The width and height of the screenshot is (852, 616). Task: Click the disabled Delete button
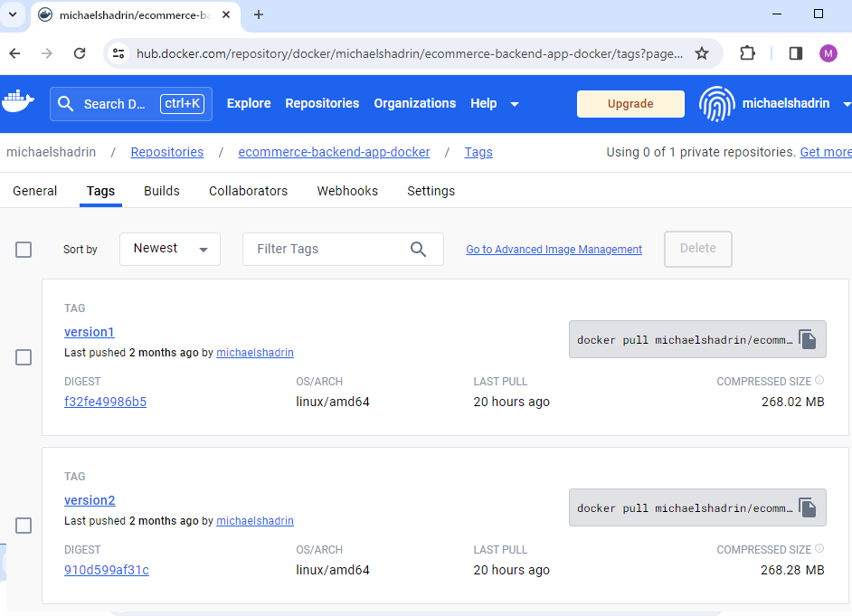click(697, 249)
